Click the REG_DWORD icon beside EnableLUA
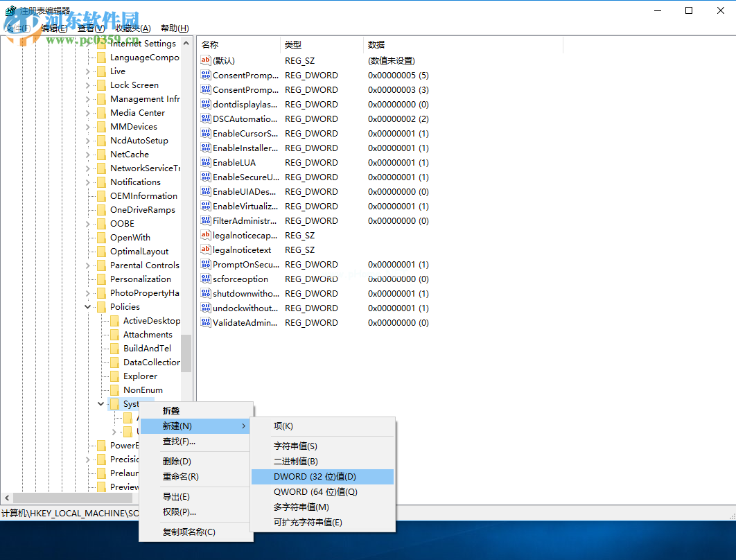Viewport: 736px width, 560px height. coord(206,162)
